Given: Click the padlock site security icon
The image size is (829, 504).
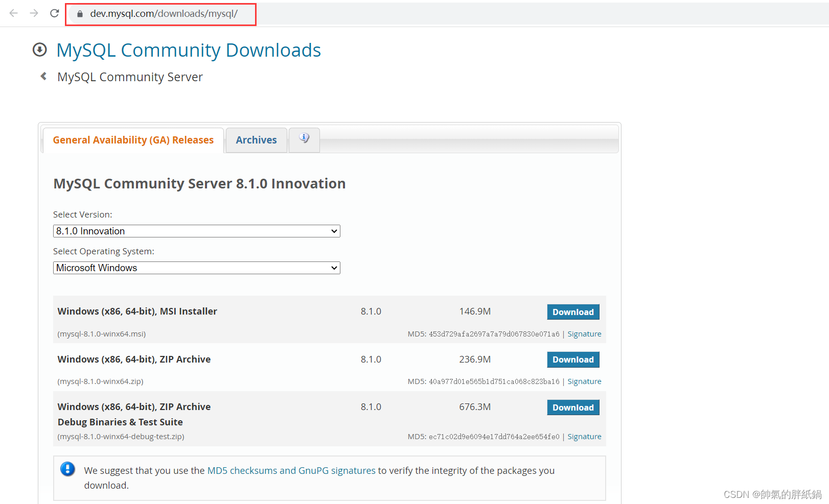Looking at the screenshot, I should pyautogui.click(x=80, y=14).
